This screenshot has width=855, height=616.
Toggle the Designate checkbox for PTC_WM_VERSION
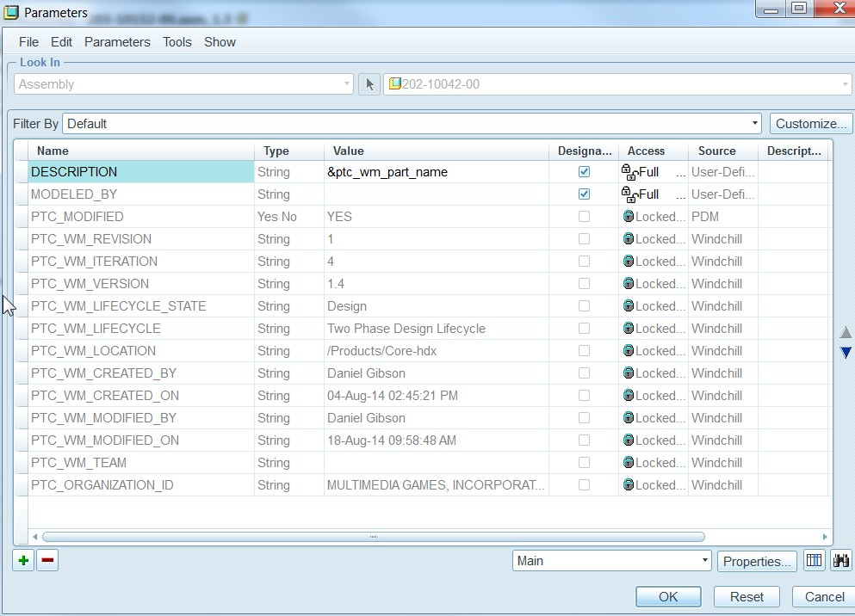[x=584, y=284]
